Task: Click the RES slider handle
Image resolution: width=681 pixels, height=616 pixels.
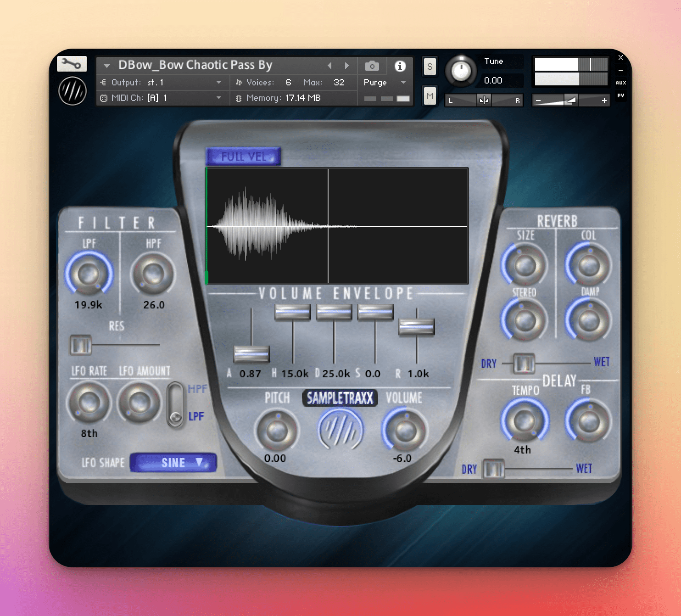Action: [x=81, y=345]
